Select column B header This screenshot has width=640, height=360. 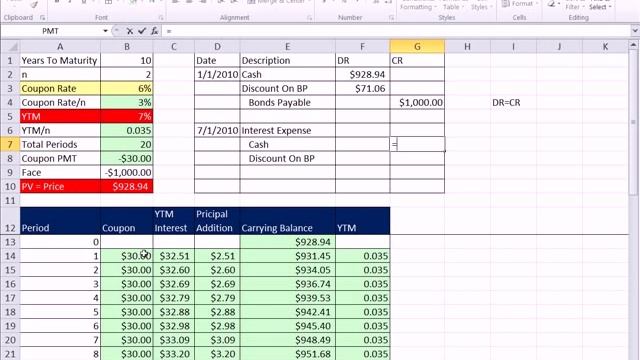[x=127, y=47]
